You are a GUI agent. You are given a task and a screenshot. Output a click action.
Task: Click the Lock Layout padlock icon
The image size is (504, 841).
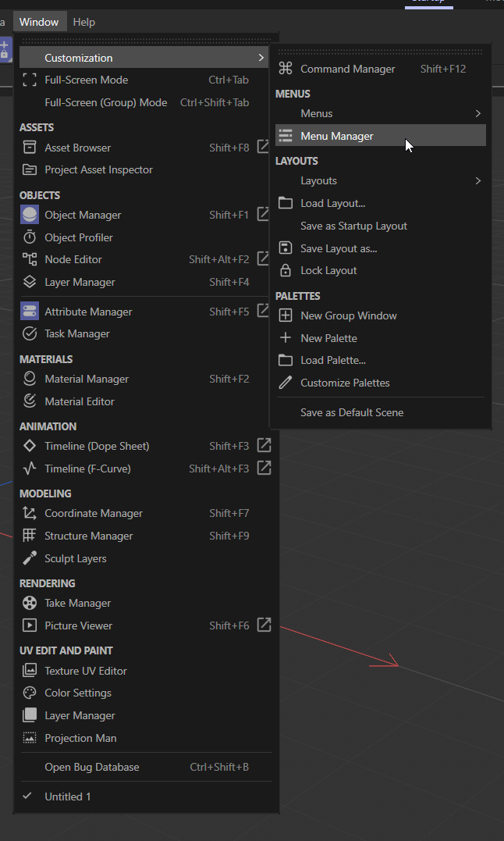click(x=286, y=270)
